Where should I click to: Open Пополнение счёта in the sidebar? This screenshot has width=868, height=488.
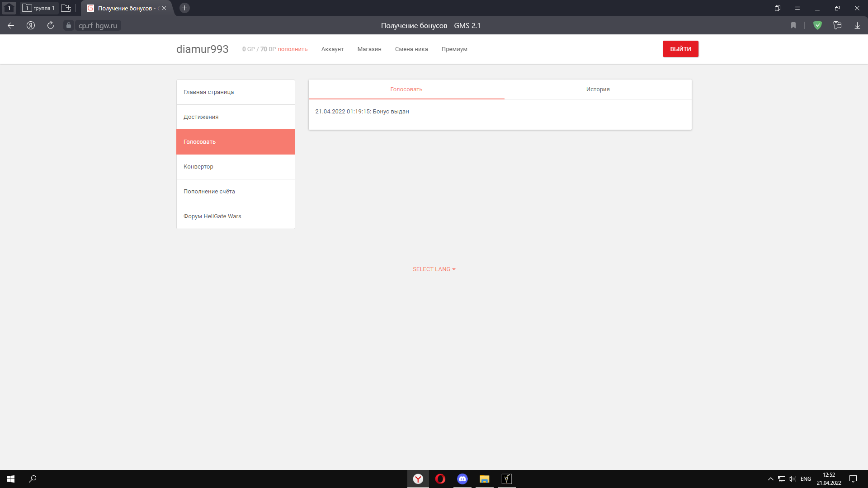click(236, 192)
